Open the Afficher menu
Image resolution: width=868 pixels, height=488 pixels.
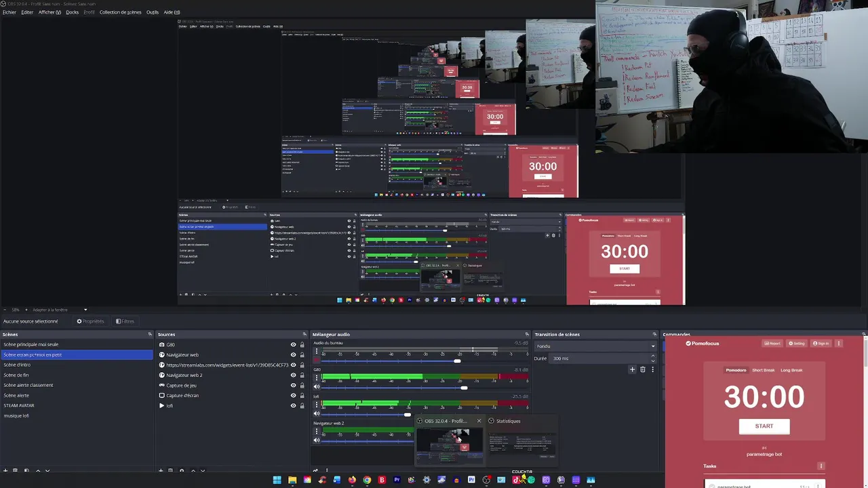click(x=50, y=12)
